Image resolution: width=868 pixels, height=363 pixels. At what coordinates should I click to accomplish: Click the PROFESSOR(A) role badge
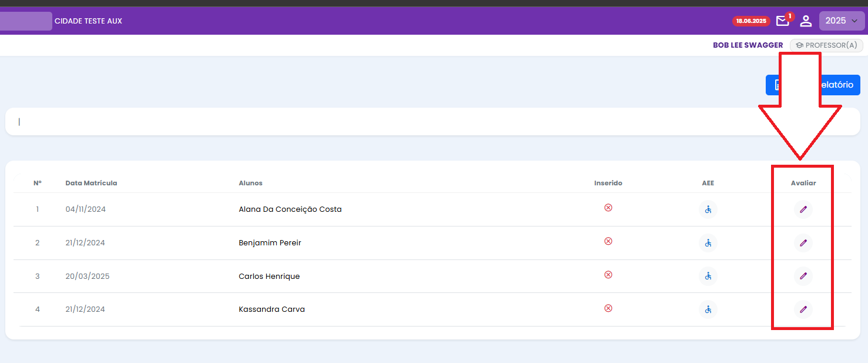tap(826, 45)
